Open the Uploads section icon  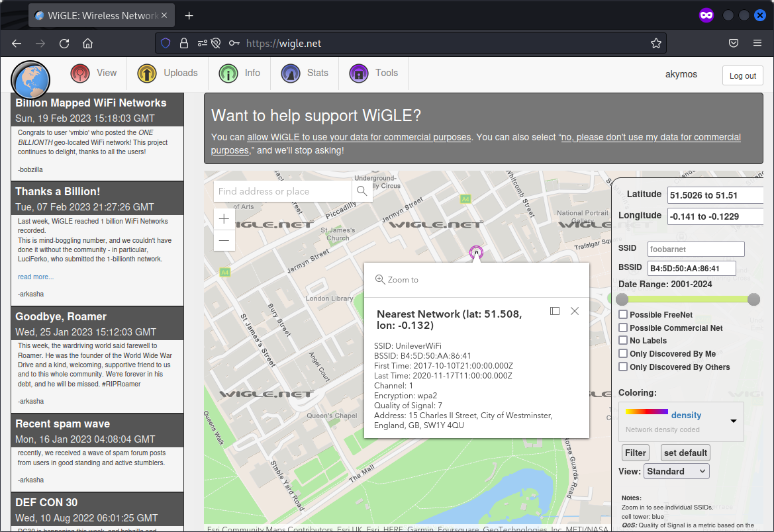point(147,73)
